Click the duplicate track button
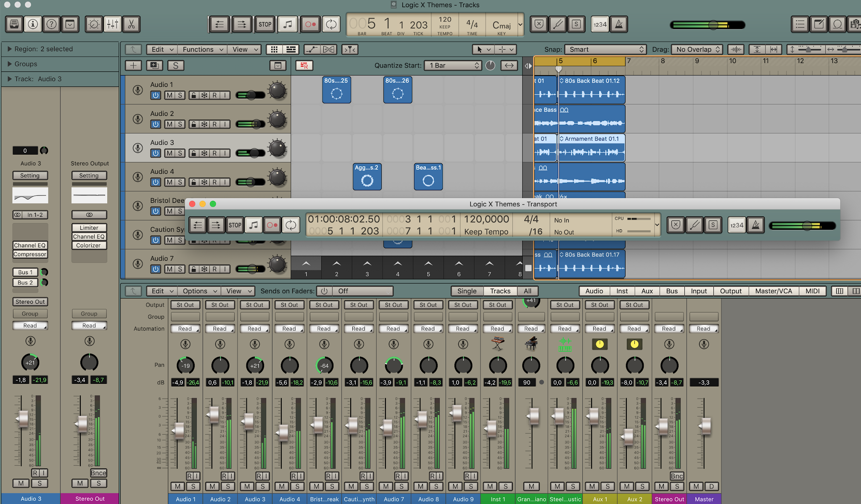Image resolution: width=861 pixels, height=504 pixels. coord(154,66)
